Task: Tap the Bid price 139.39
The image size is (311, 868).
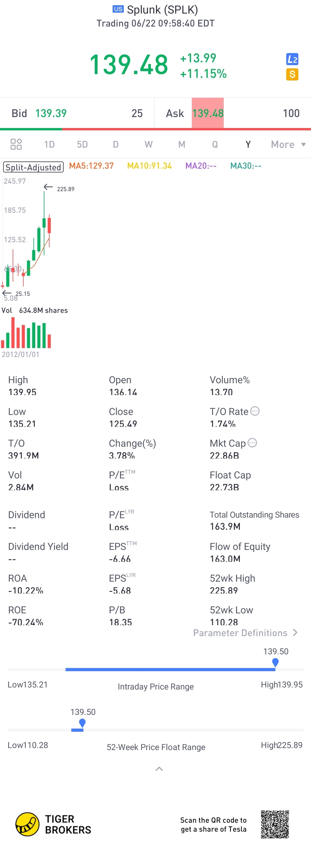Action: pyautogui.click(x=51, y=113)
